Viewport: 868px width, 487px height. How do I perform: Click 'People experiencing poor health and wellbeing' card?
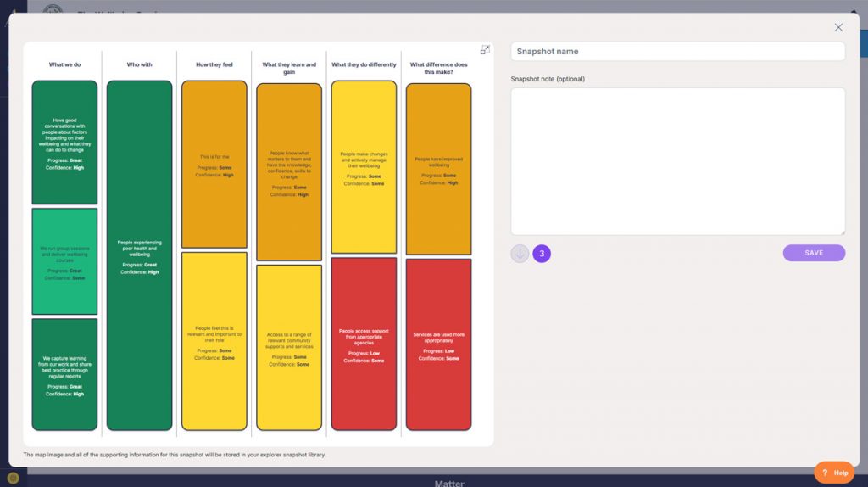139,255
